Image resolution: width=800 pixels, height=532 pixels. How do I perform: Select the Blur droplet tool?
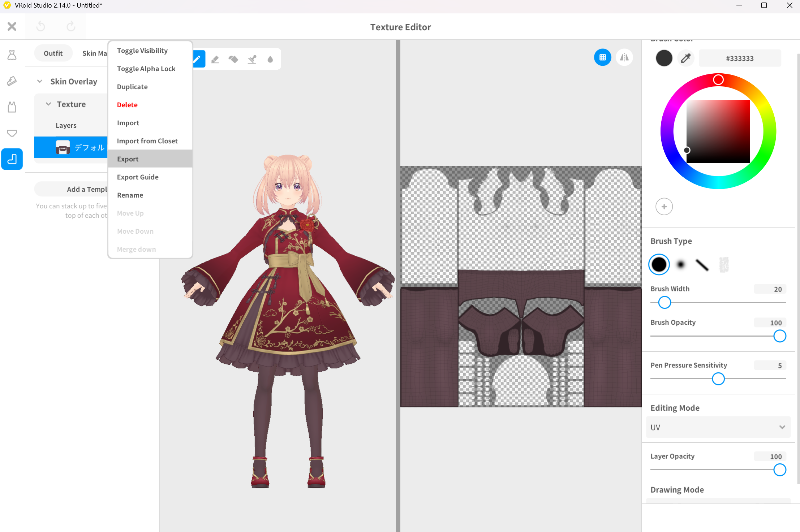pyautogui.click(x=270, y=59)
